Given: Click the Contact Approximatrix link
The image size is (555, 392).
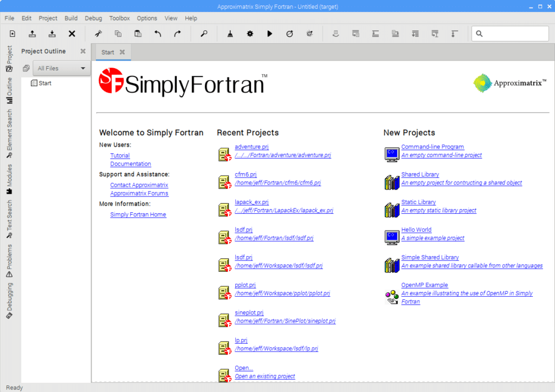Looking at the screenshot, I should coord(139,185).
